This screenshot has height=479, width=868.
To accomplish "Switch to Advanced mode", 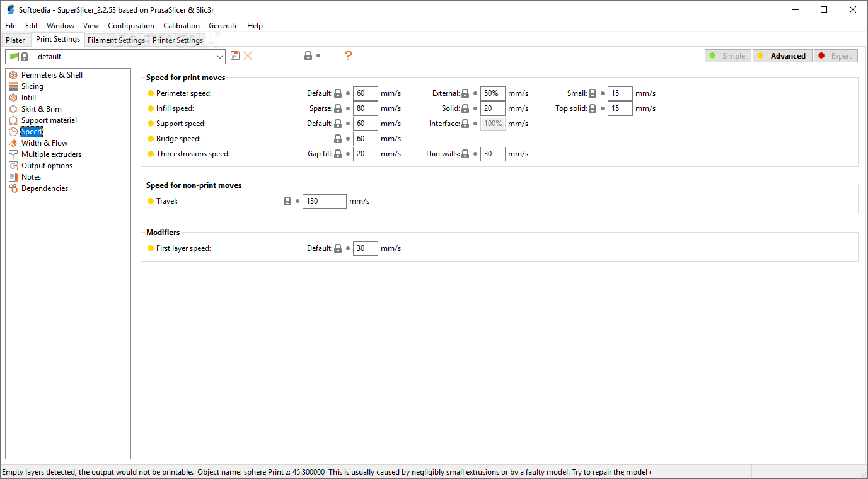I will click(x=782, y=56).
